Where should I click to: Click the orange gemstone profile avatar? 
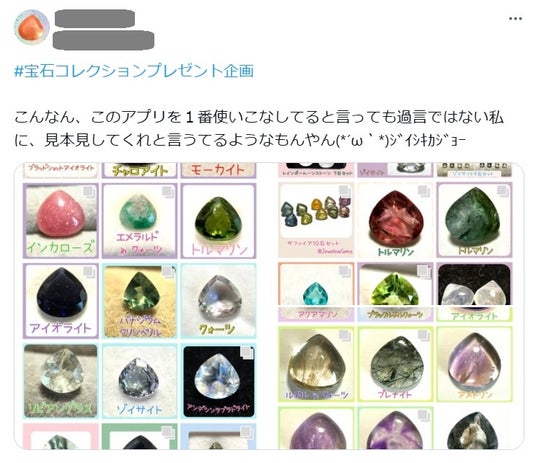coord(31,28)
